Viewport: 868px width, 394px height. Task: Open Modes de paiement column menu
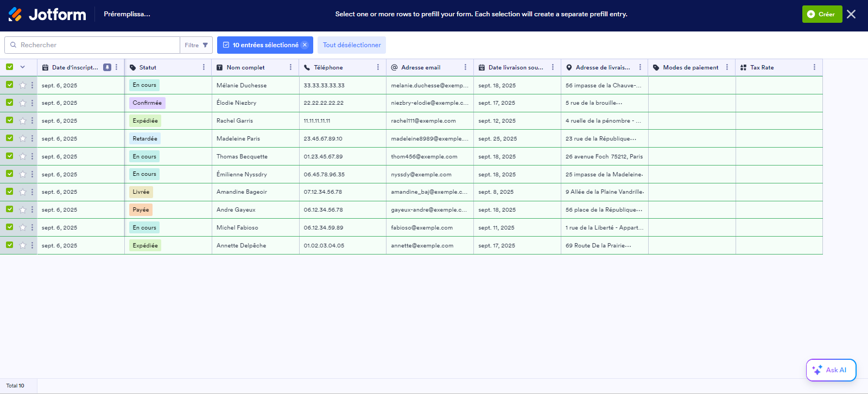coord(727,67)
